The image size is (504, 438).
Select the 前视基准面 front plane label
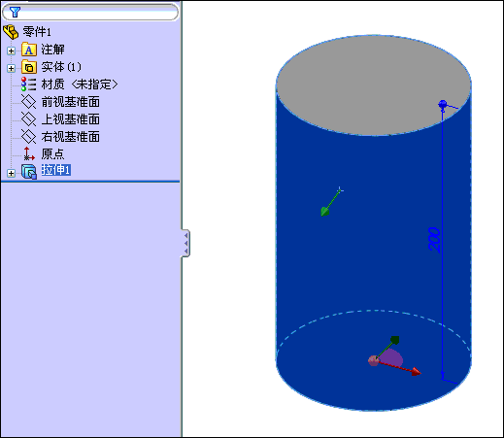(x=71, y=102)
